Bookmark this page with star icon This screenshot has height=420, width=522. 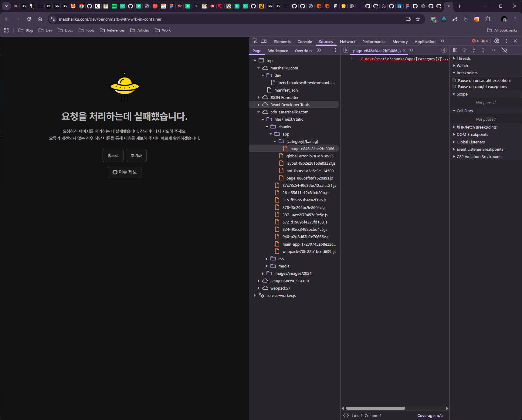418,19
